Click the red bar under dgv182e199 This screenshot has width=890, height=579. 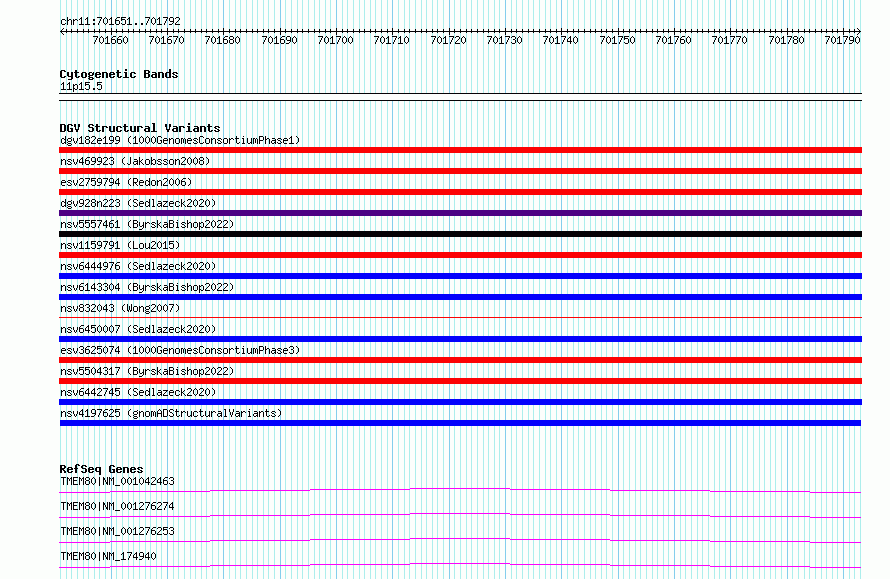coord(460,150)
